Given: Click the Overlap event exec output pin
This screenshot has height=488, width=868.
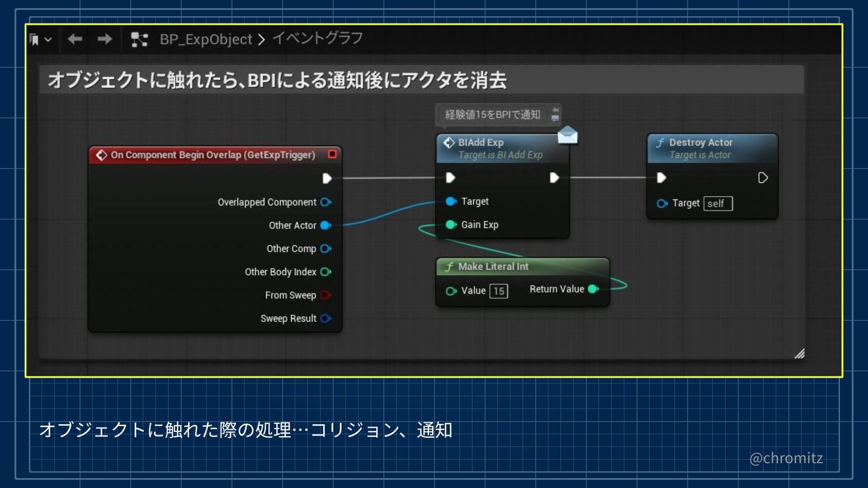Looking at the screenshot, I should (x=327, y=178).
